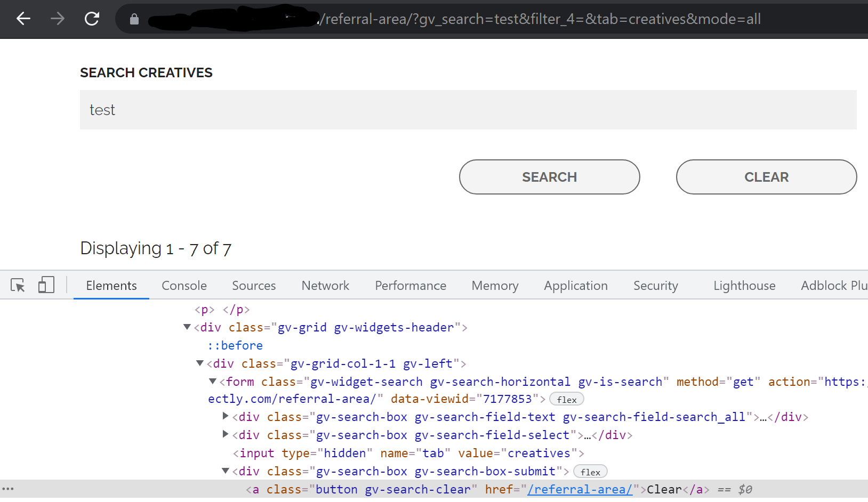Click the toggle device toolbar icon
This screenshot has width=868, height=502.
tap(46, 285)
